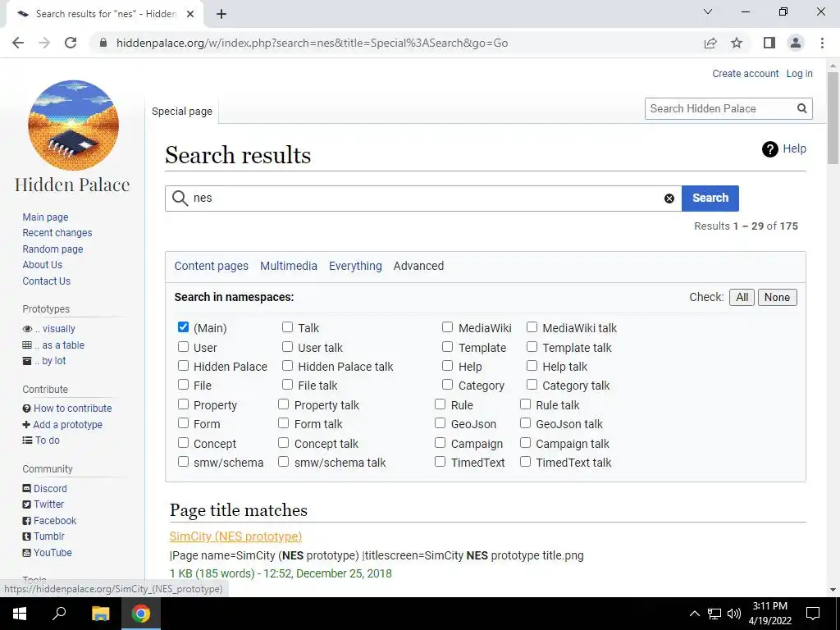Screen dimensions: 840x630
Task: Switch to the Multimedia search tab
Action: tap(288, 267)
